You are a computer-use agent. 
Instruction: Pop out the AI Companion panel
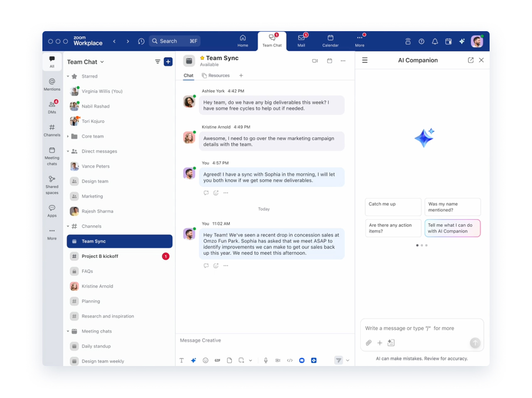coord(470,60)
